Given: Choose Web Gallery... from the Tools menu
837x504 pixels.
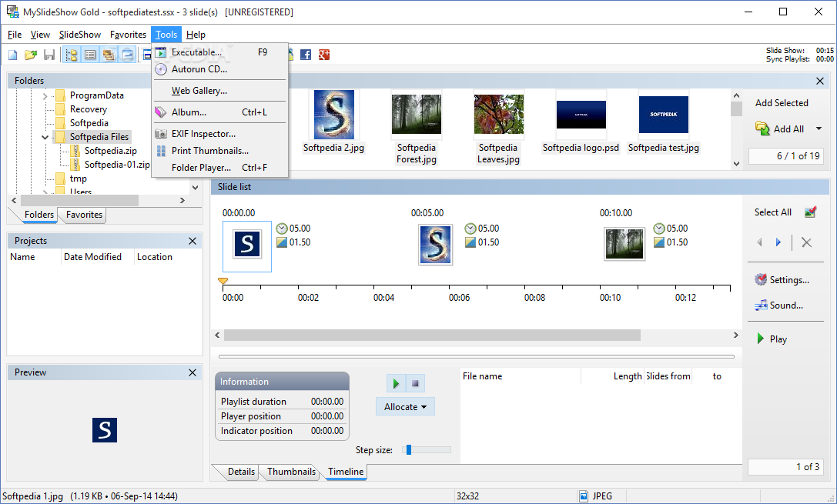Looking at the screenshot, I should click(x=220, y=91).
